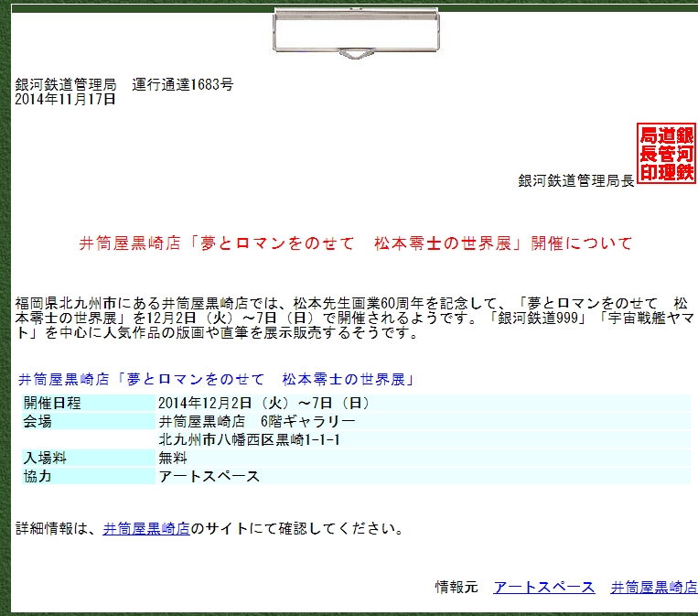Click the clipboard clip image at top
The width and height of the screenshot is (698, 616).
[x=356, y=33]
